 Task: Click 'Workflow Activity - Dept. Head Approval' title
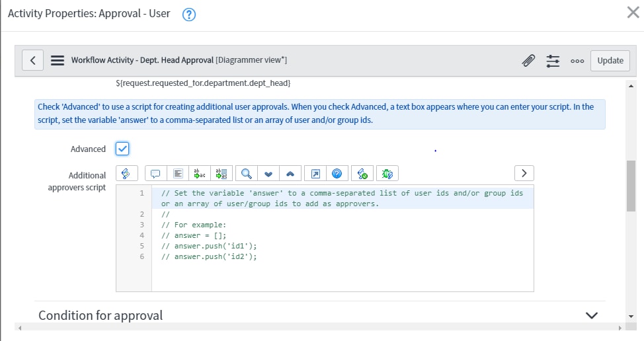click(142, 60)
